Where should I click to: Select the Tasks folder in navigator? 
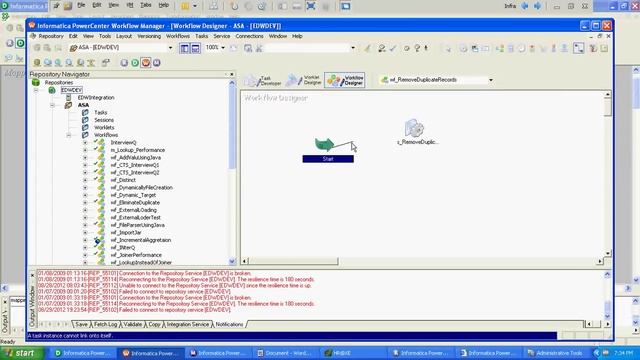(100, 113)
